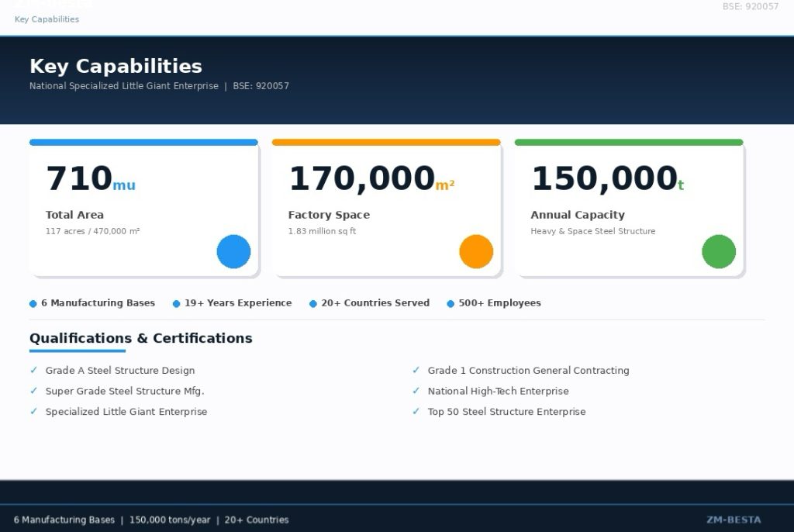Click the Super Grade Steel Structure Mfg. item
This screenshot has width=794, height=532.
click(125, 391)
